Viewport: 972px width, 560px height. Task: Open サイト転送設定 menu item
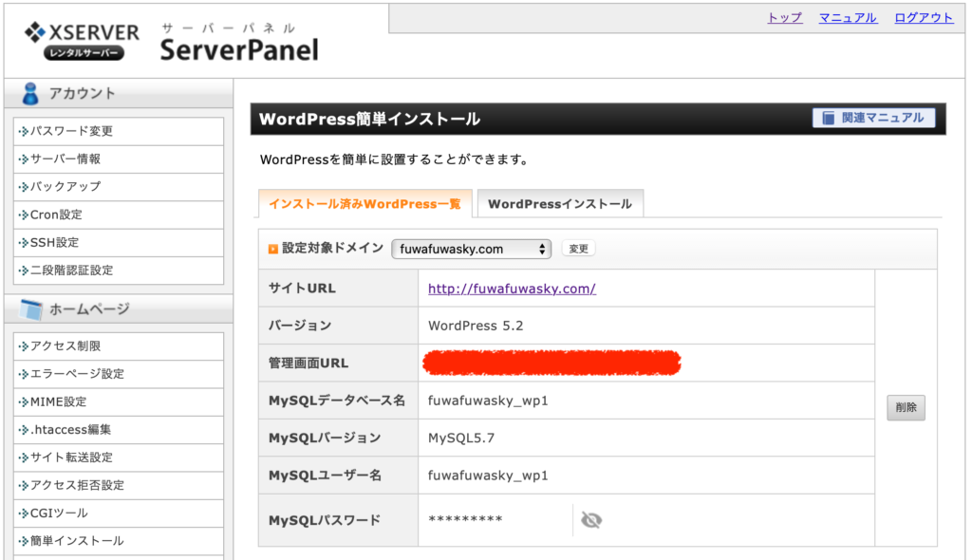coord(119,457)
